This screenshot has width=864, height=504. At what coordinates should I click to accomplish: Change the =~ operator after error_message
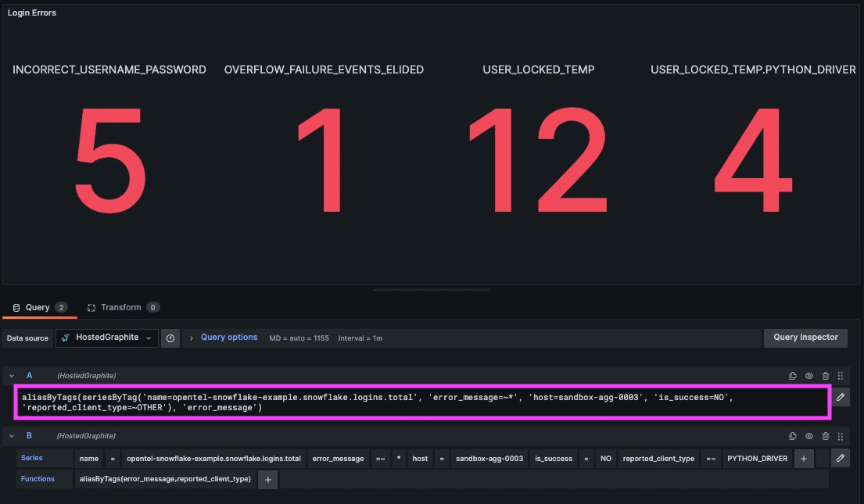click(x=380, y=458)
